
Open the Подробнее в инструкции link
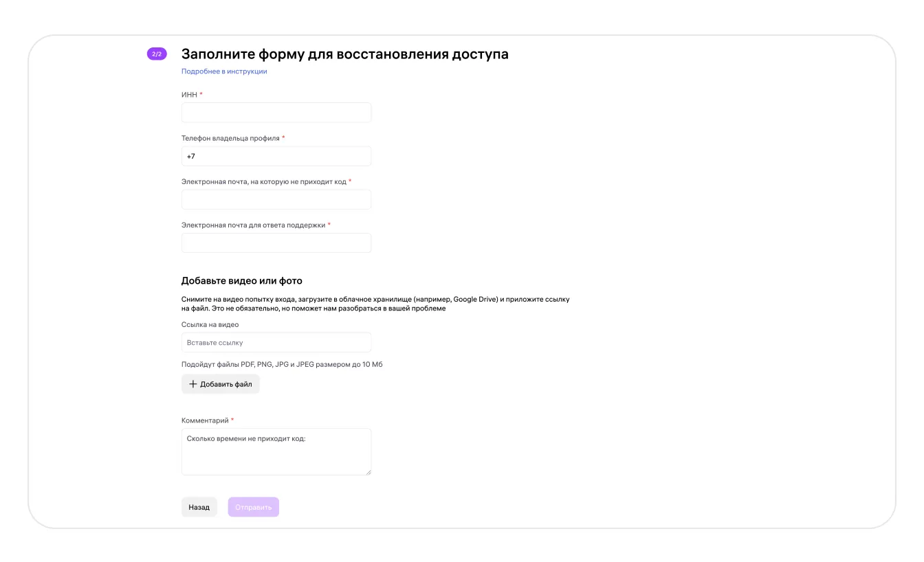[224, 71]
